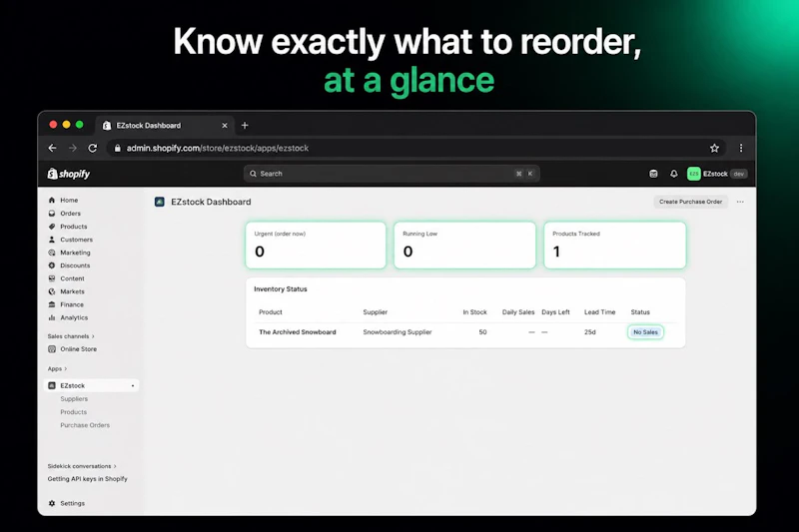799x532 pixels.
Task: Open Content in the sidebar
Action: tap(72, 278)
